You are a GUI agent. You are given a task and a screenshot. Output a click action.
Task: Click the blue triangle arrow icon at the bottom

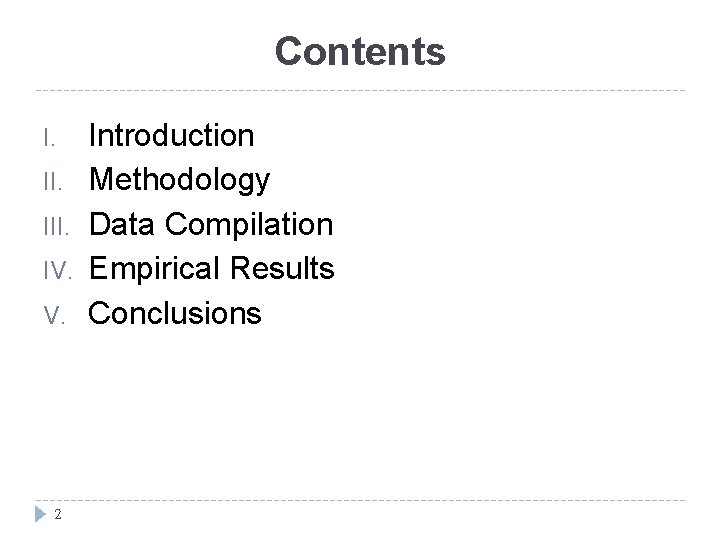tap(40, 514)
